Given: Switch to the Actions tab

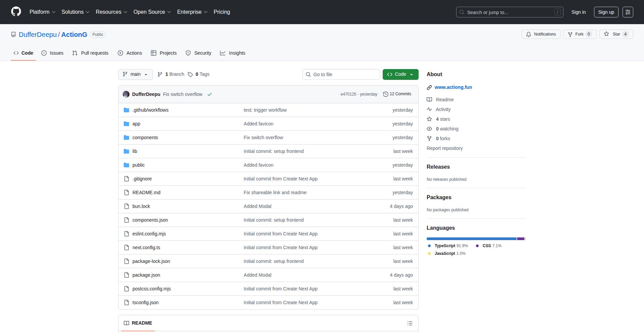Looking at the screenshot, I should tap(133, 53).
